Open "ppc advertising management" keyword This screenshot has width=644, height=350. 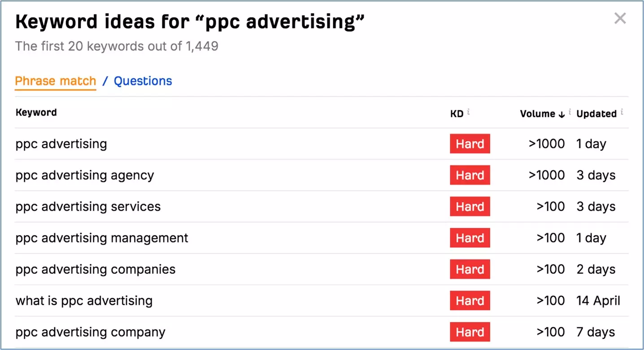102,238
